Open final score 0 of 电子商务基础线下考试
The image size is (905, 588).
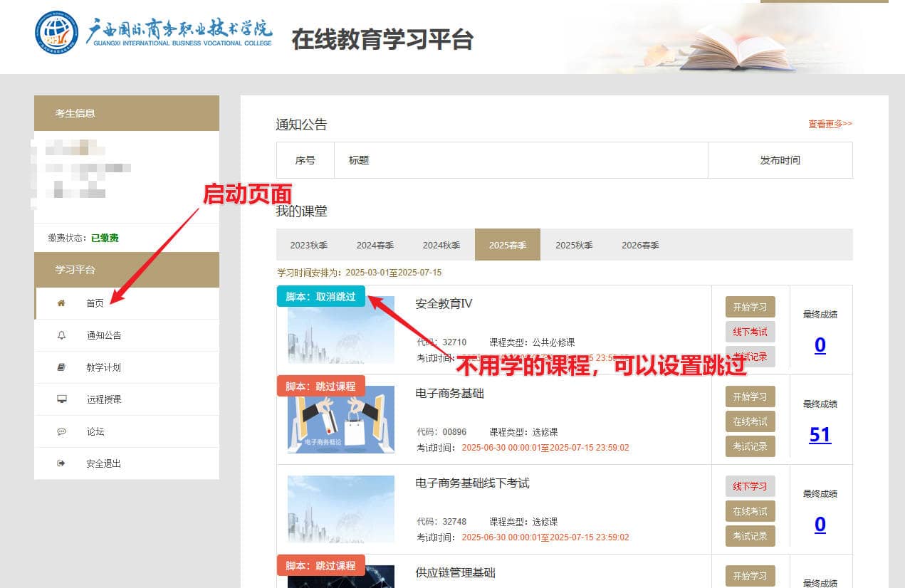(820, 525)
